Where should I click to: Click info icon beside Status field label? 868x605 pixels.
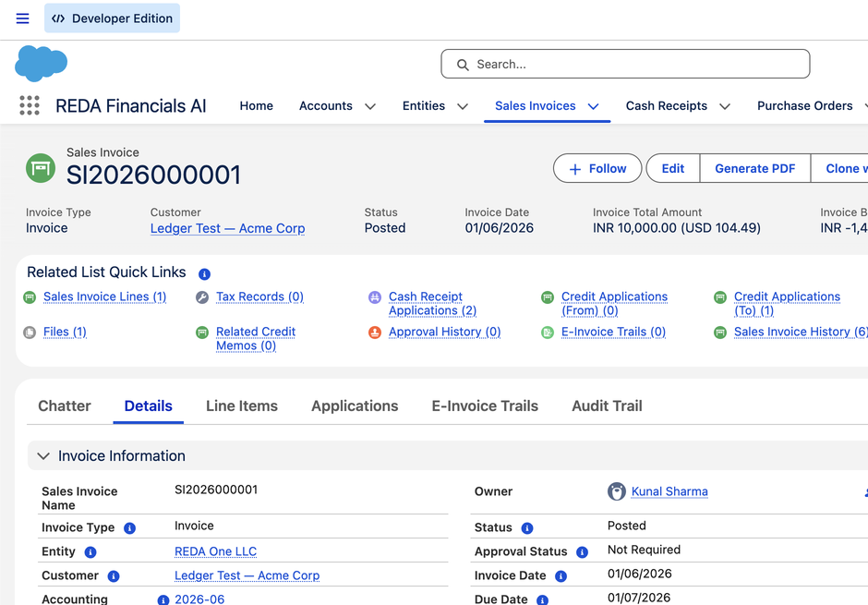pos(527,528)
